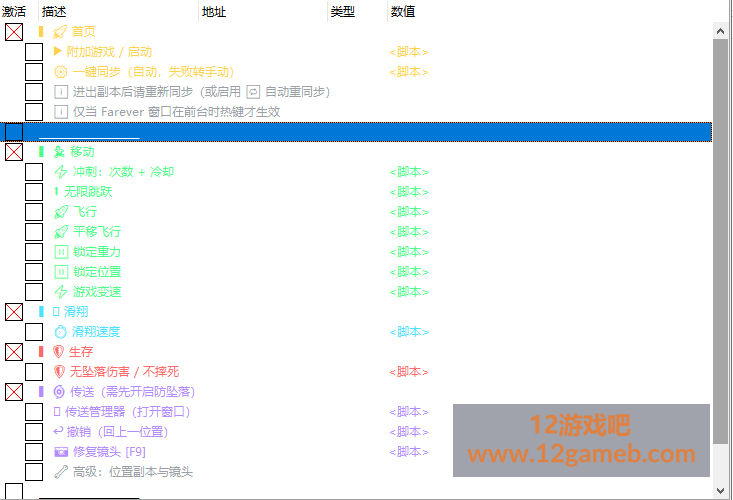733x500 pixels.
Task: Open the <脚本> value of 附加游戏 / 启动
Action: click(x=409, y=52)
